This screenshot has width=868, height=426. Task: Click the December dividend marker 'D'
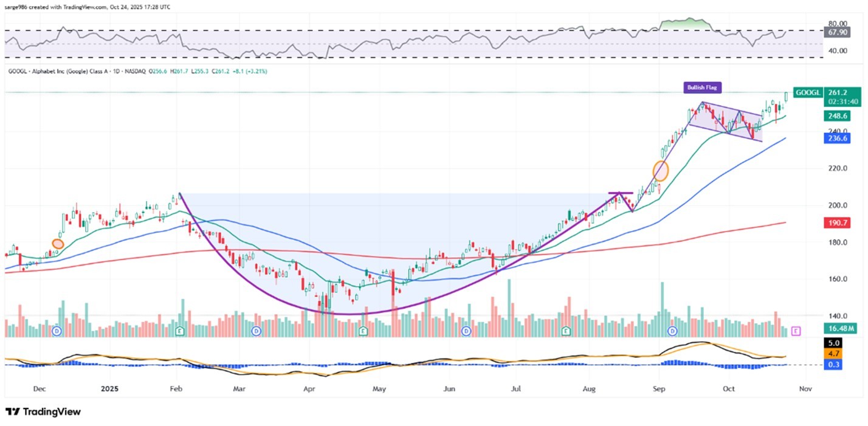point(57,331)
